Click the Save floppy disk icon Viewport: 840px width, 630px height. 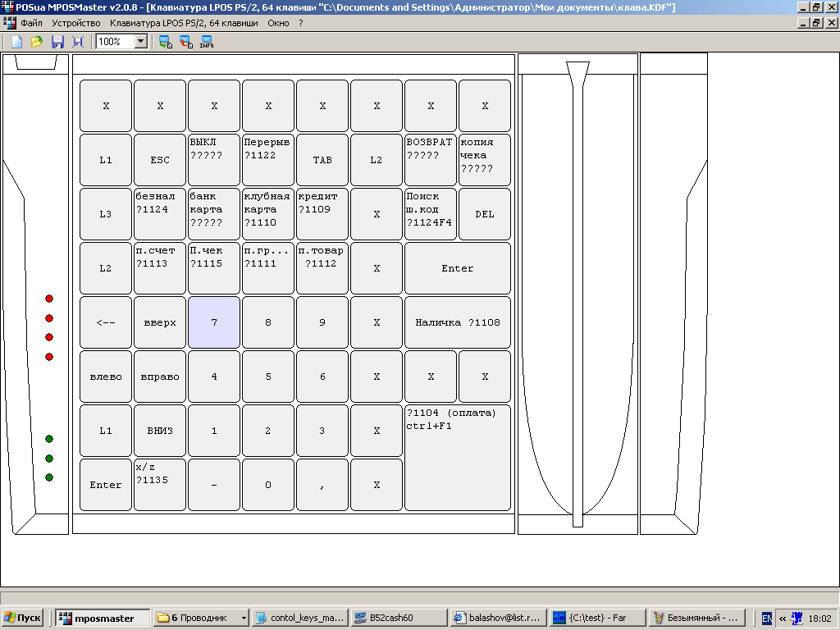57,41
